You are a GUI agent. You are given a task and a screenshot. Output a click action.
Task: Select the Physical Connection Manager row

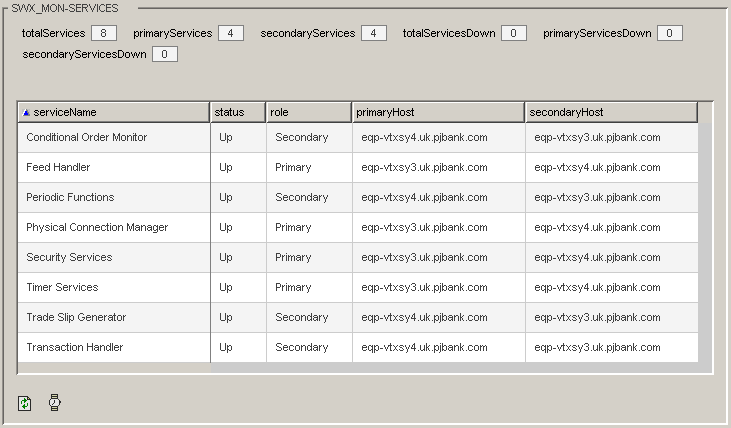(97, 227)
